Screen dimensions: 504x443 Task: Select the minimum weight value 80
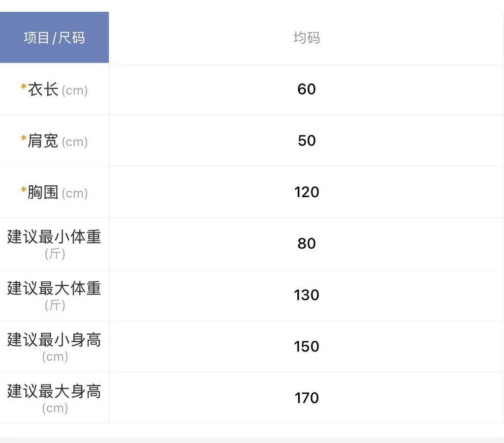307,243
